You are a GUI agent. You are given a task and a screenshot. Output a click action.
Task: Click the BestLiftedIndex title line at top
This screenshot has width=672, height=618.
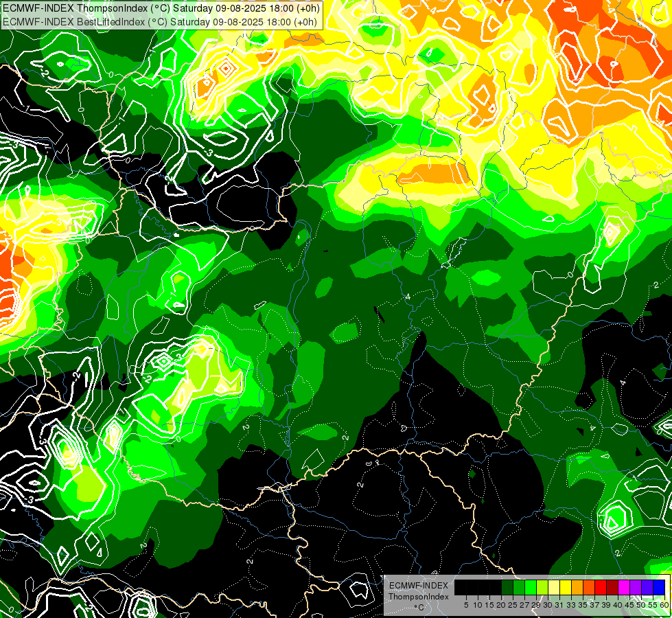tap(159, 22)
